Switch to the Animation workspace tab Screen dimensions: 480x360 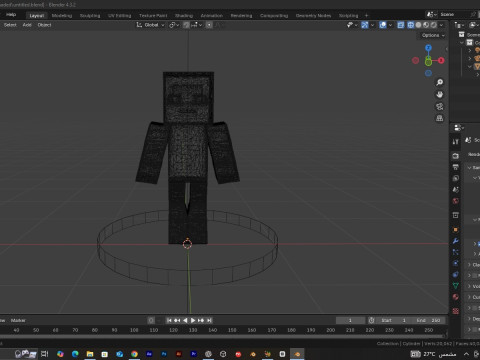click(212, 16)
